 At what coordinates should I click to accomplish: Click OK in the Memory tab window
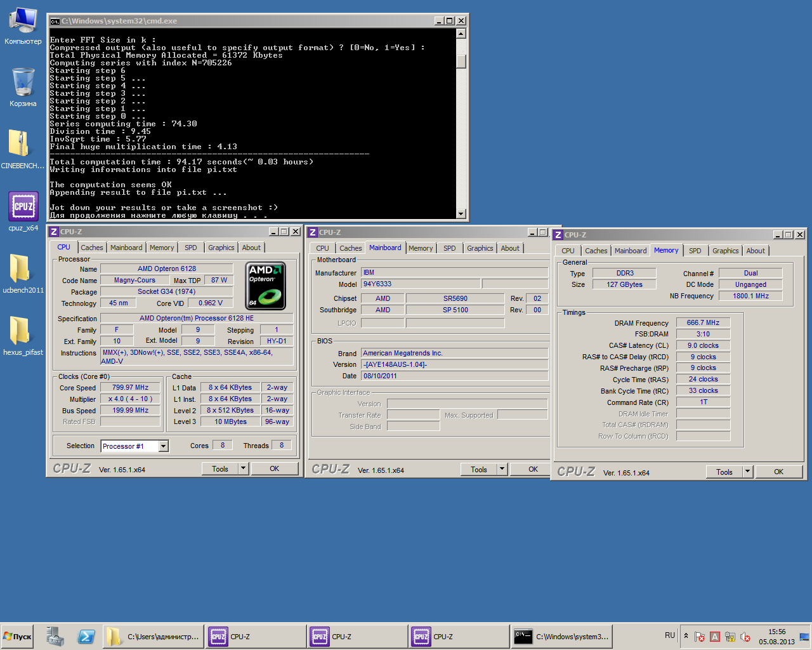click(779, 472)
